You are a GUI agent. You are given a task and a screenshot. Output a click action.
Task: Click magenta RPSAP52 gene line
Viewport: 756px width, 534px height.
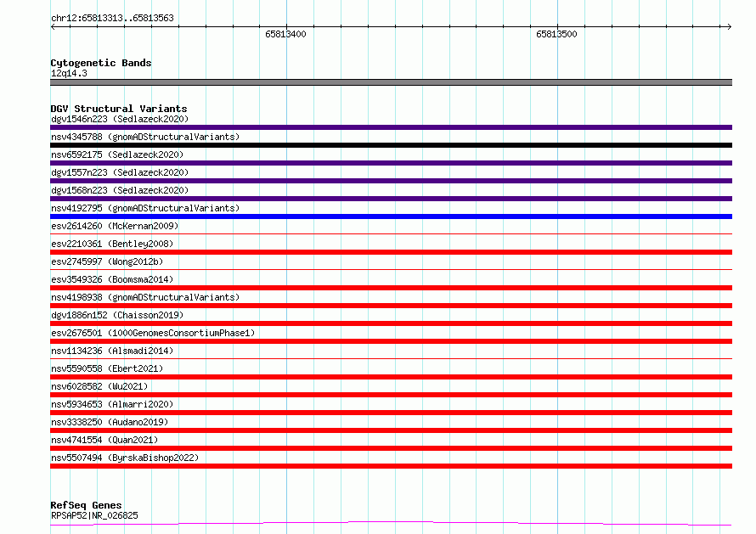[391, 523]
